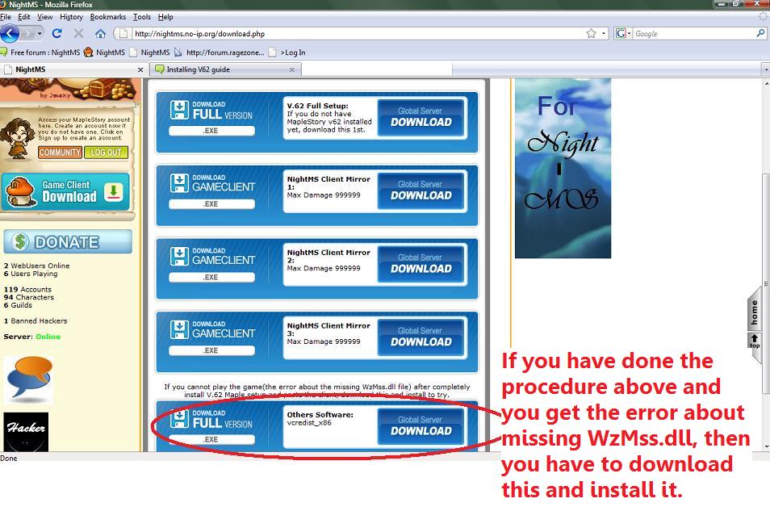This screenshot has width=770, height=532.
Task: Click the 'For Night MS' banner image
Action: (563, 168)
